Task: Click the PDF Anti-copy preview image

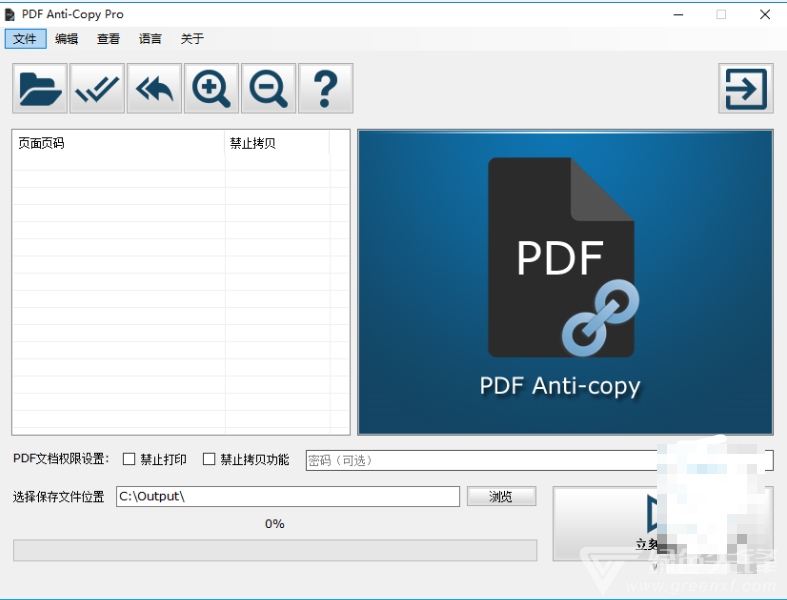Action: (x=565, y=283)
